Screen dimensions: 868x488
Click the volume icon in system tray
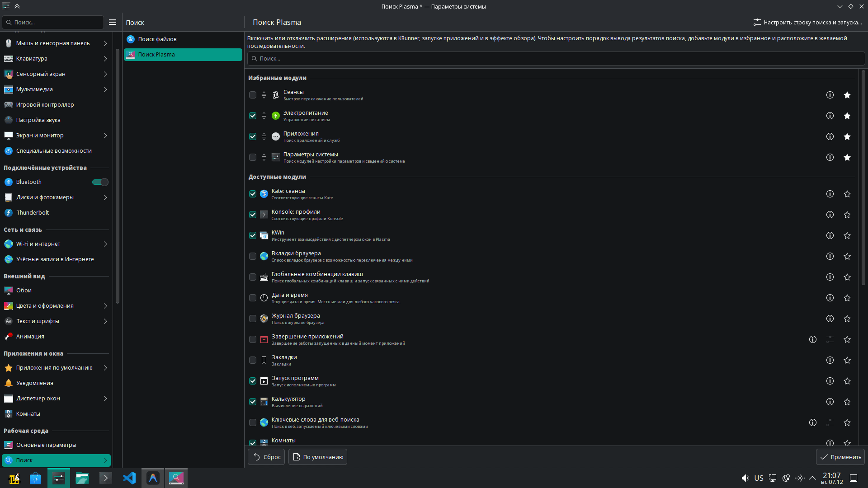coord(745,478)
